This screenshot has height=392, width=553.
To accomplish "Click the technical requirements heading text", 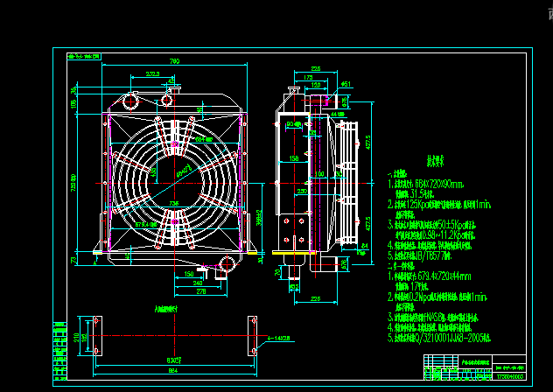I will tap(435, 161).
